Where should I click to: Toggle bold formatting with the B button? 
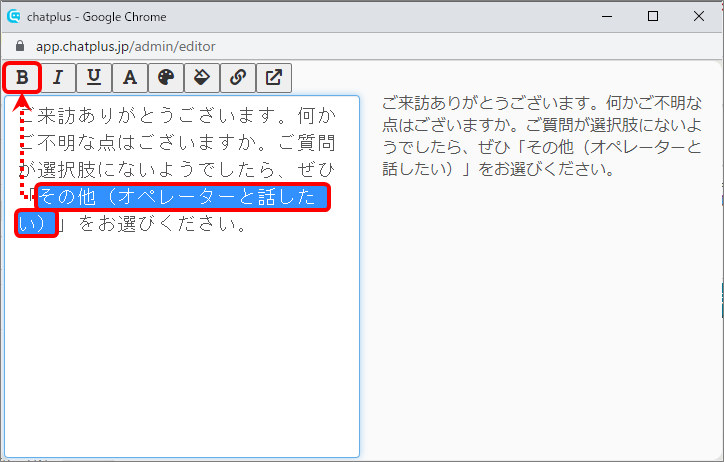pos(22,78)
